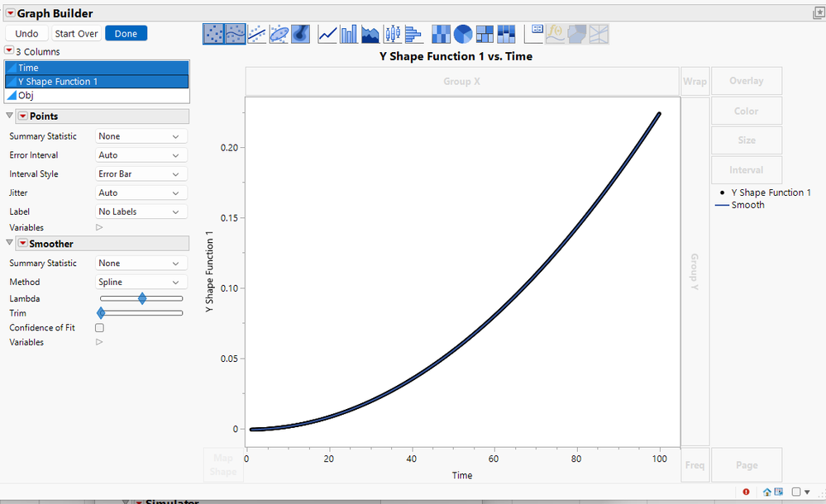
Task: Adjust the Lambda slider handle
Action: point(142,298)
